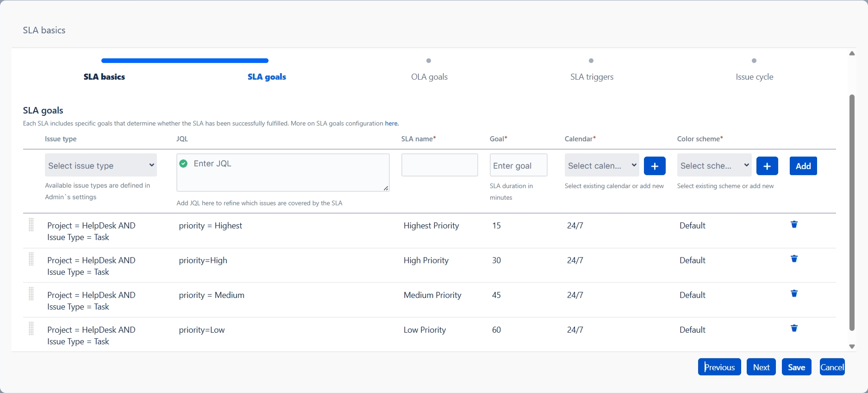Focus the Enter goal input field

(518, 165)
